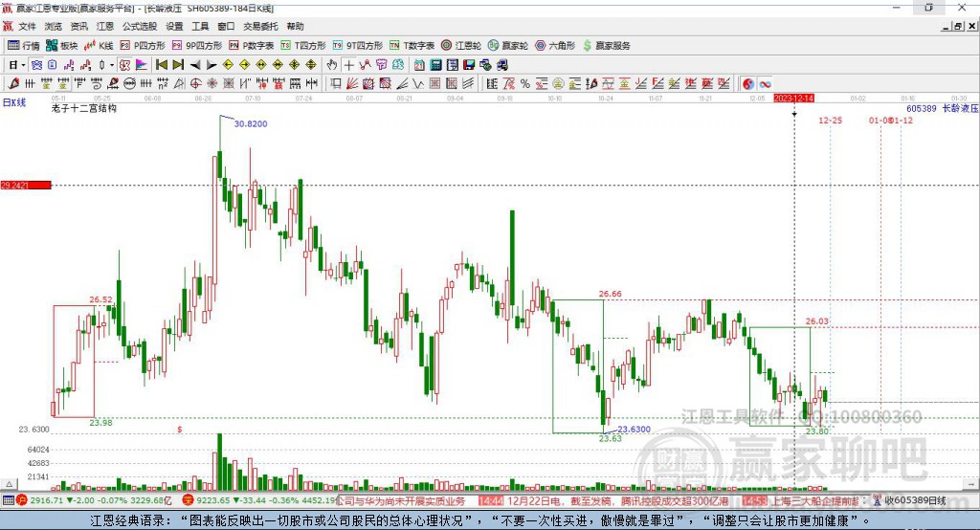Select the crosshair cursor tool
980x530 pixels.
348,65
